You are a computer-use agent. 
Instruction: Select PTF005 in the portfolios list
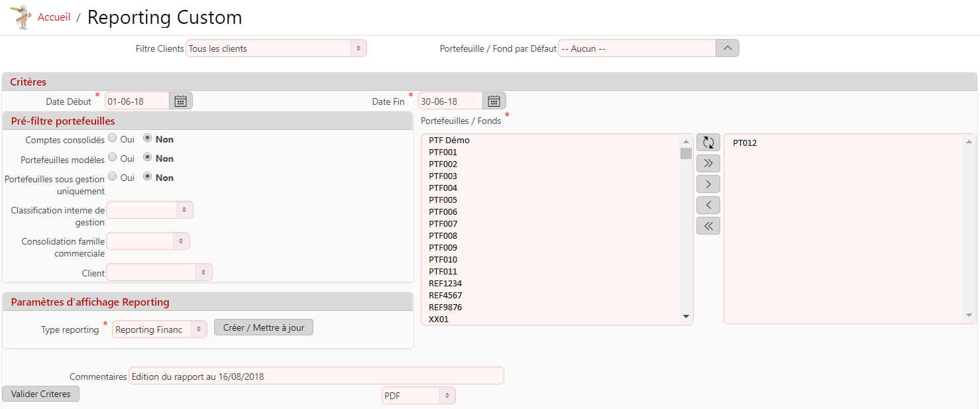click(443, 200)
